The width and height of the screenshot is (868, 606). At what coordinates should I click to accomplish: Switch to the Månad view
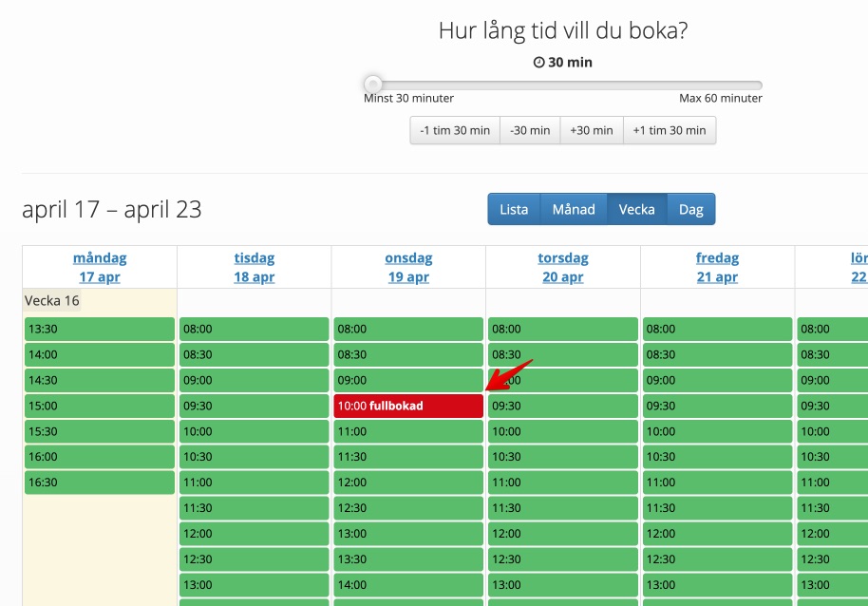573,209
